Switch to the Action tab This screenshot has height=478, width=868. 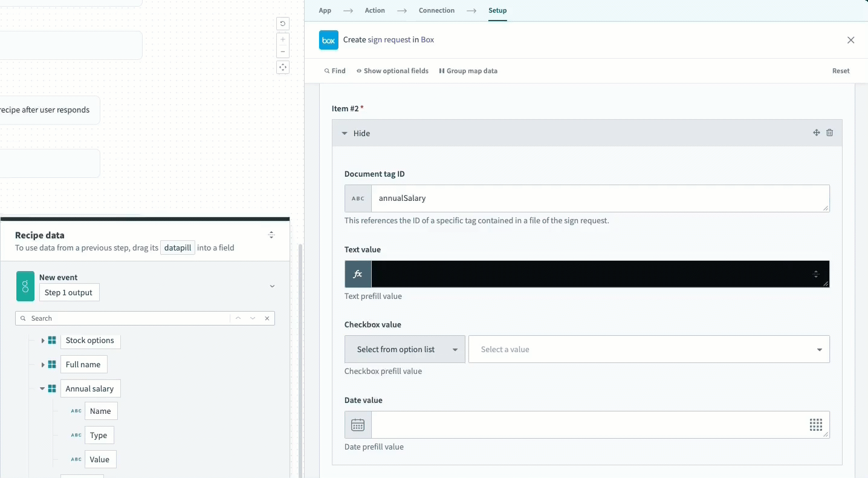coord(374,10)
